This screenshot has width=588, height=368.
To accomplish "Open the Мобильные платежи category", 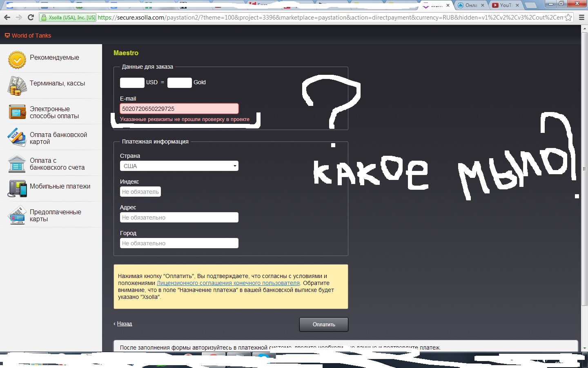I will 51,188.
